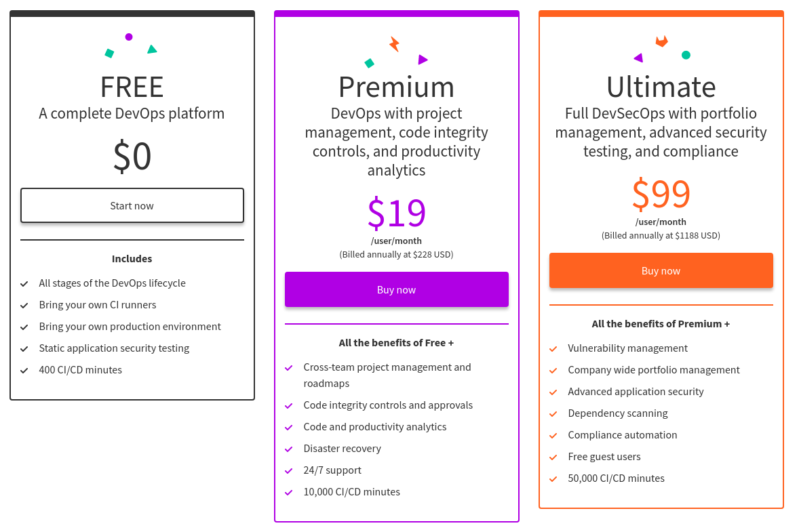Click the checkmark beside 400 CI/CD minutes
The width and height of the screenshot is (799, 532).
[26, 369]
